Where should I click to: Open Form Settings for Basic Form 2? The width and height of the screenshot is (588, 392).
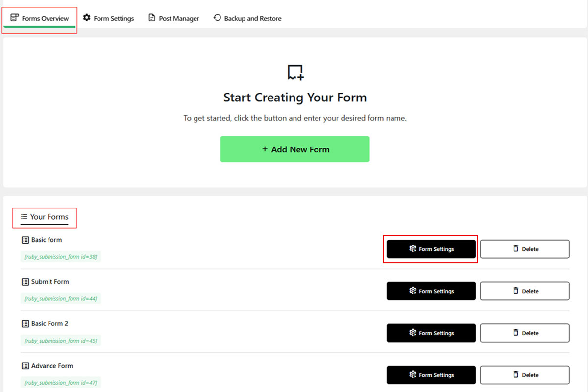point(431,333)
